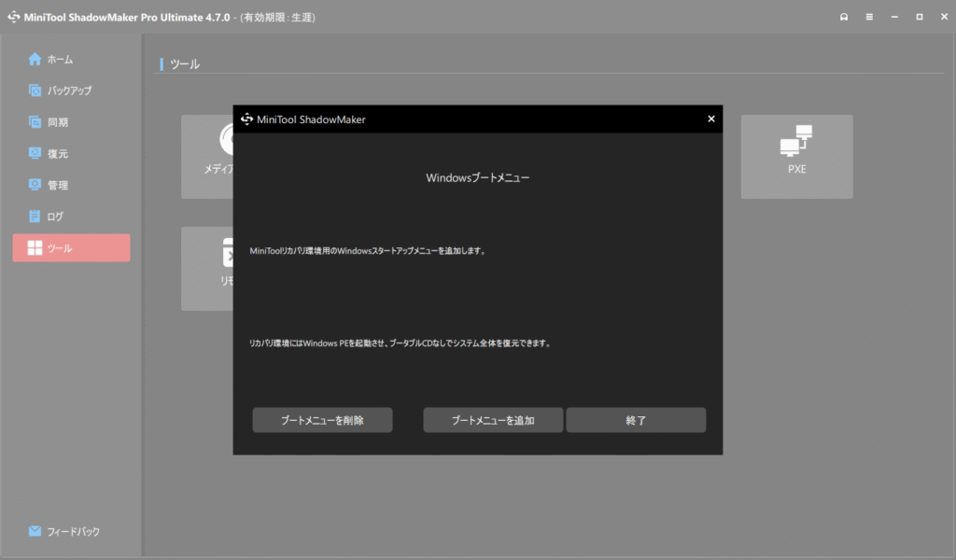Screen dimensions: 956x560
Task: Click the grid icon beside ツール
Action: click(x=35, y=247)
